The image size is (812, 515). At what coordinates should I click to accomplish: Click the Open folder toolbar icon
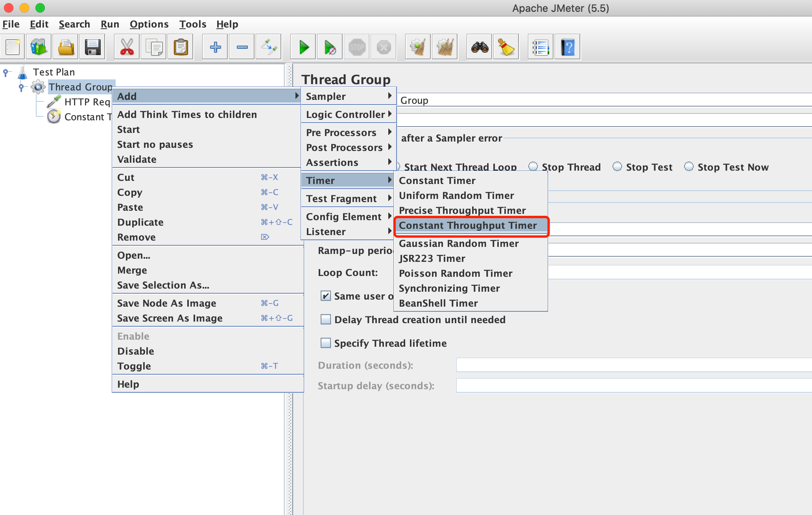click(x=66, y=47)
